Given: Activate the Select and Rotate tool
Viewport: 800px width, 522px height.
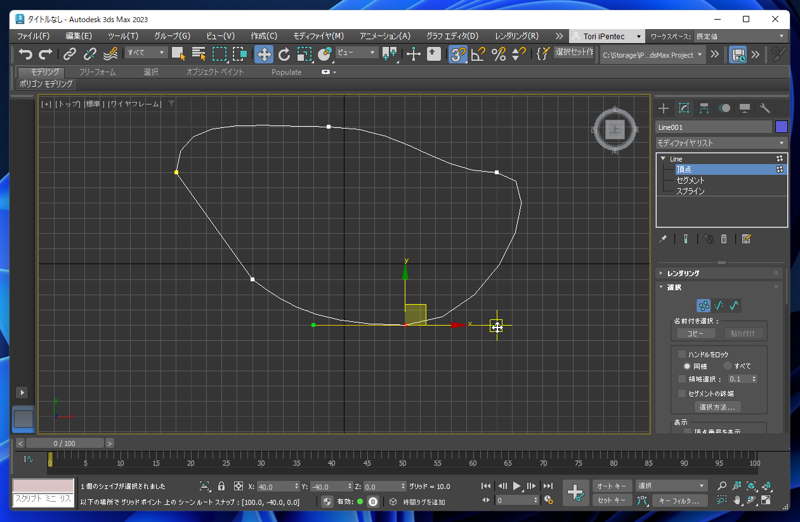Looking at the screenshot, I should click(x=284, y=54).
